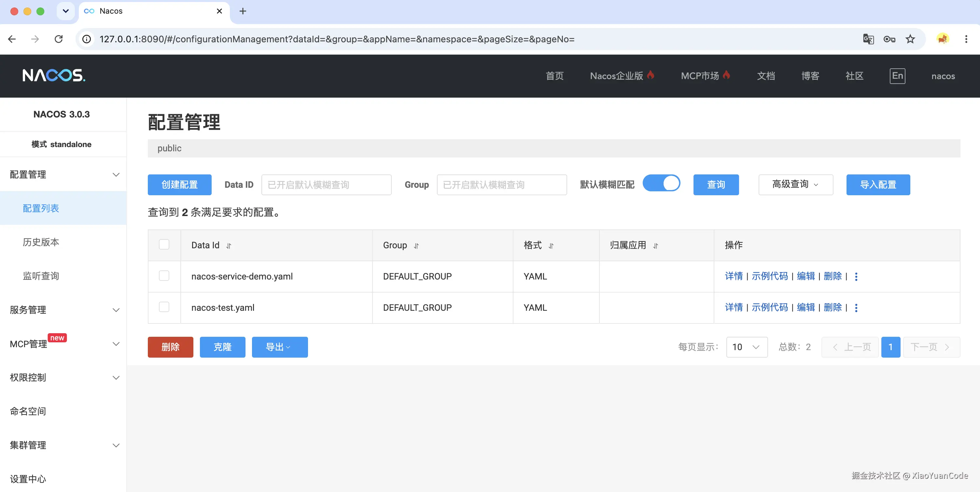Click the 下一页 pagination button

pos(931,347)
